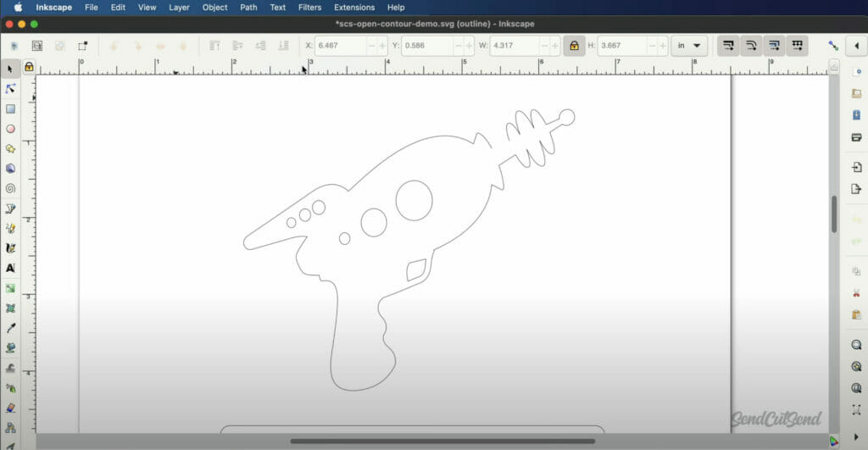Screen dimensions: 868x450
Task: Click the Import file icon
Action: (856, 167)
